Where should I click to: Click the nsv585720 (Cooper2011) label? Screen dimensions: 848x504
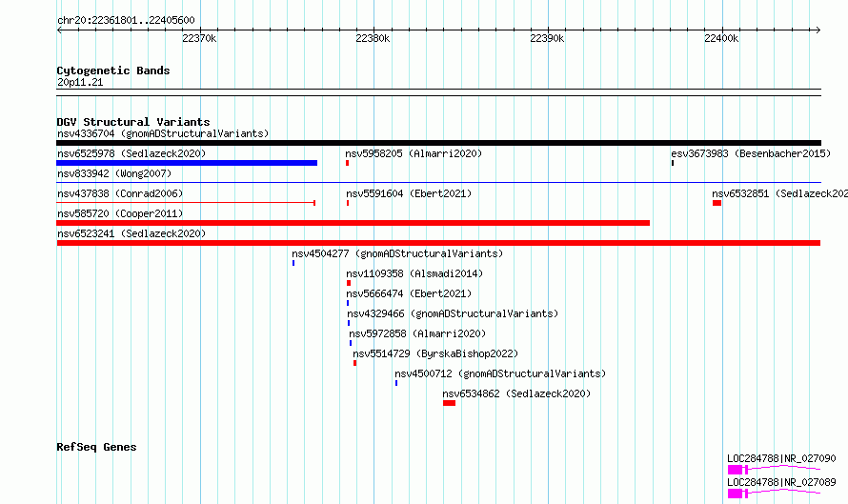120,213
